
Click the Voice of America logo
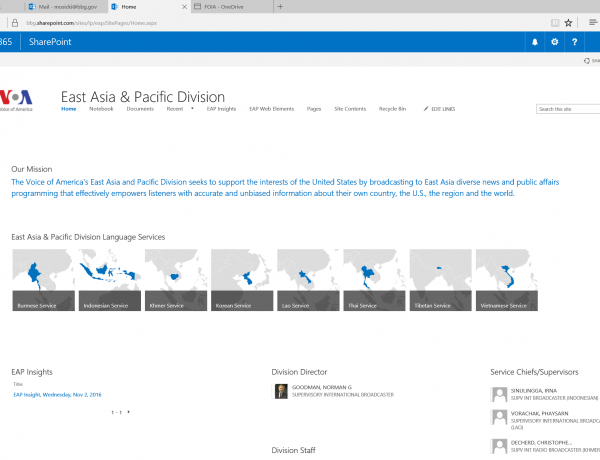click(x=16, y=100)
